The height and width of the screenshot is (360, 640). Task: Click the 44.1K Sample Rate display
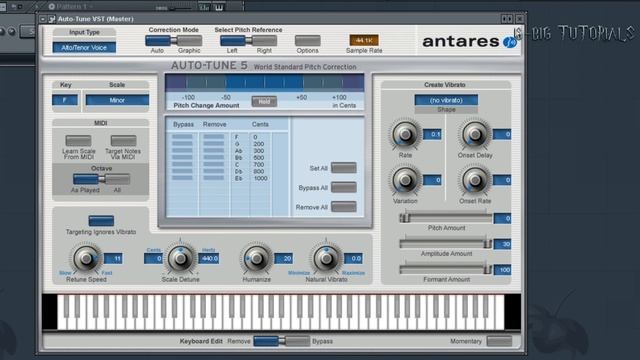click(x=364, y=40)
